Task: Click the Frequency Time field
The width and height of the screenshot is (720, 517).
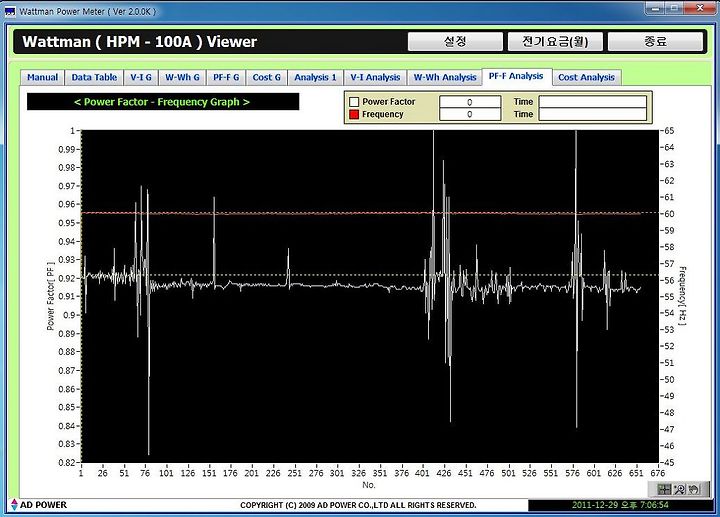Action: tap(592, 114)
